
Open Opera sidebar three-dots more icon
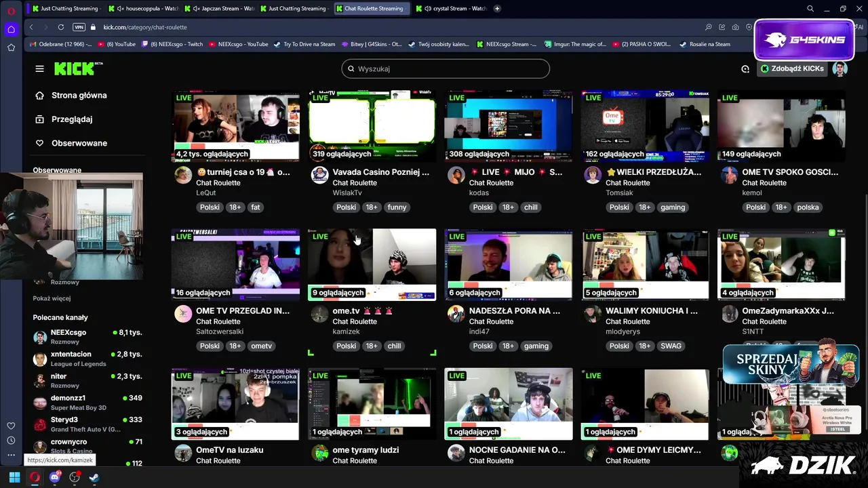[x=11, y=455]
